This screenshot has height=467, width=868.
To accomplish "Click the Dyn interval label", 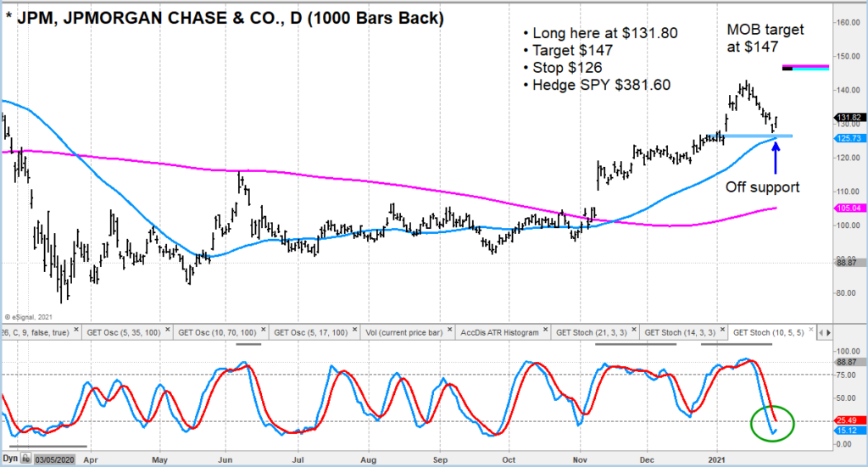I will (x=10, y=459).
